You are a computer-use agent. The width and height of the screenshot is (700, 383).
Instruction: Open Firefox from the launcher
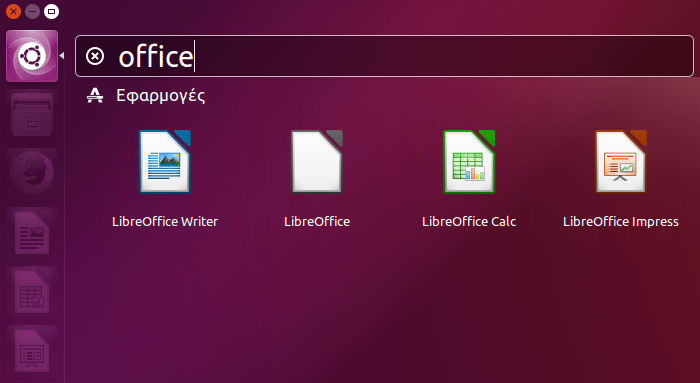(32, 174)
